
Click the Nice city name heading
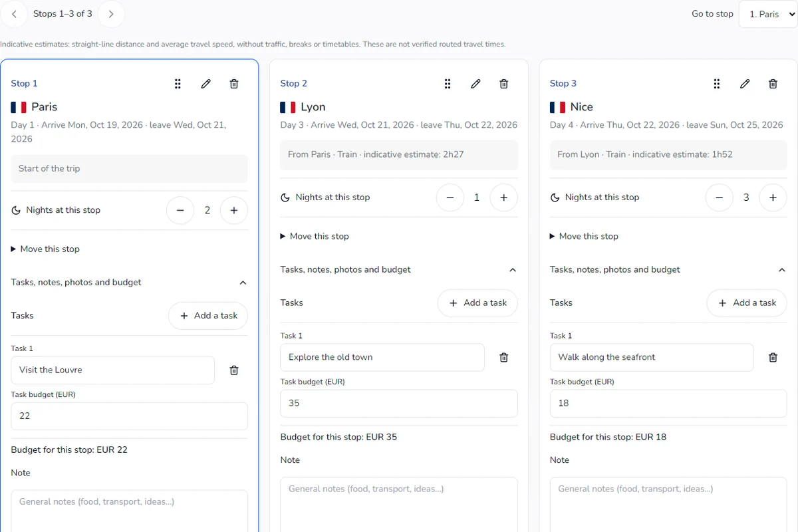pyautogui.click(x=582, y=107)
